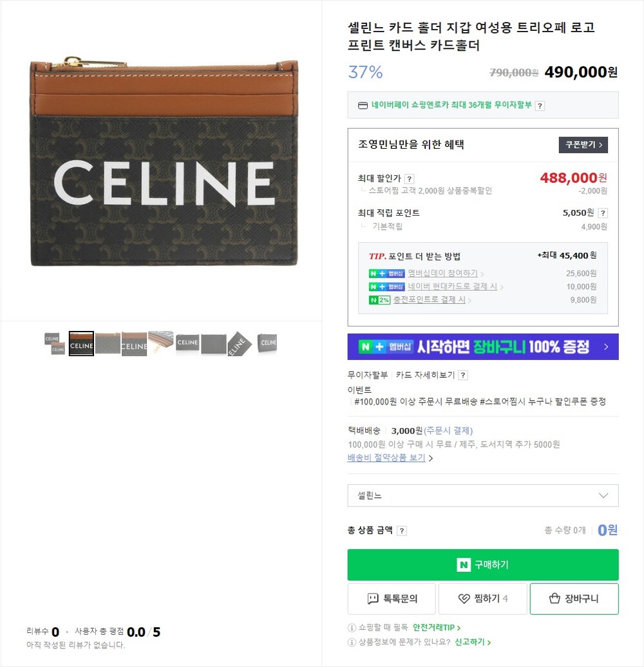Click the 톡톡문의 chat inquiry button
The width and height of the screenshot is (644, 667).
(392, 599)
